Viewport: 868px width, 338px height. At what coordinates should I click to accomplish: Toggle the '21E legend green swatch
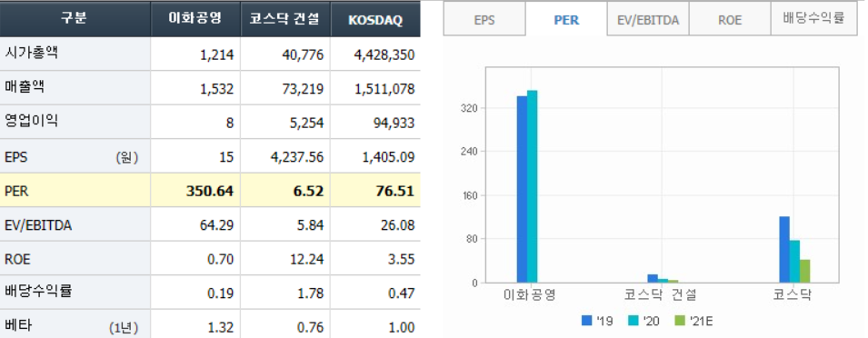(680, 321)
